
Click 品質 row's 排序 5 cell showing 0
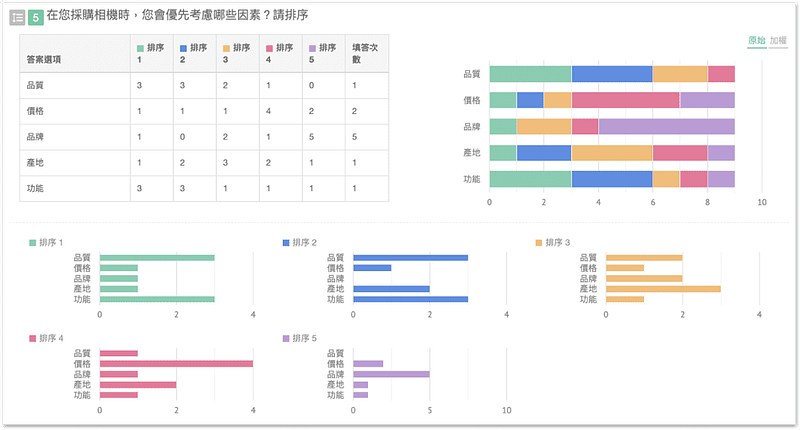tap(323, 85)
